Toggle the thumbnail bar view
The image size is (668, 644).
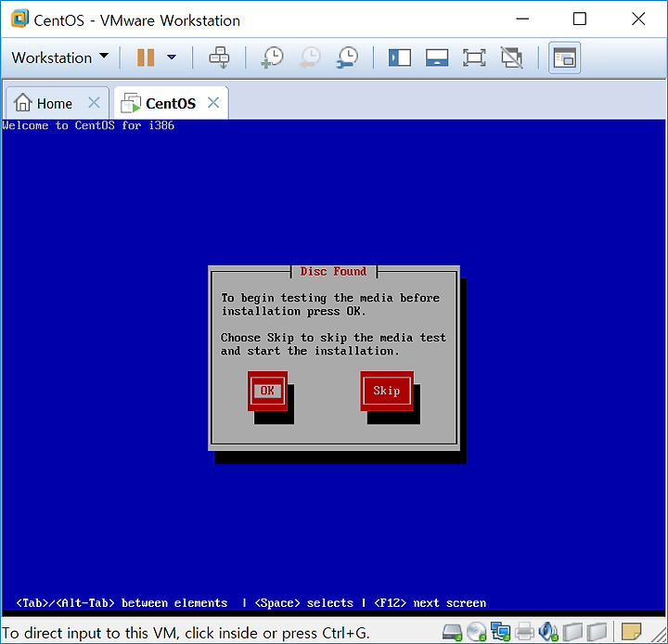(437, 58)
